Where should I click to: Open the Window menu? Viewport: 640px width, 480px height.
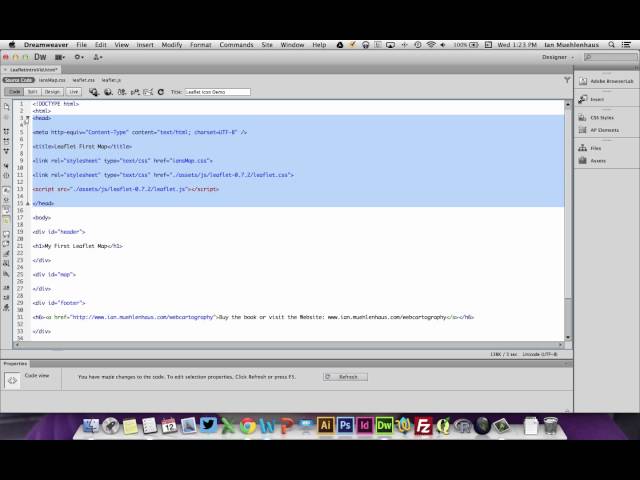(x=292, y=45)
